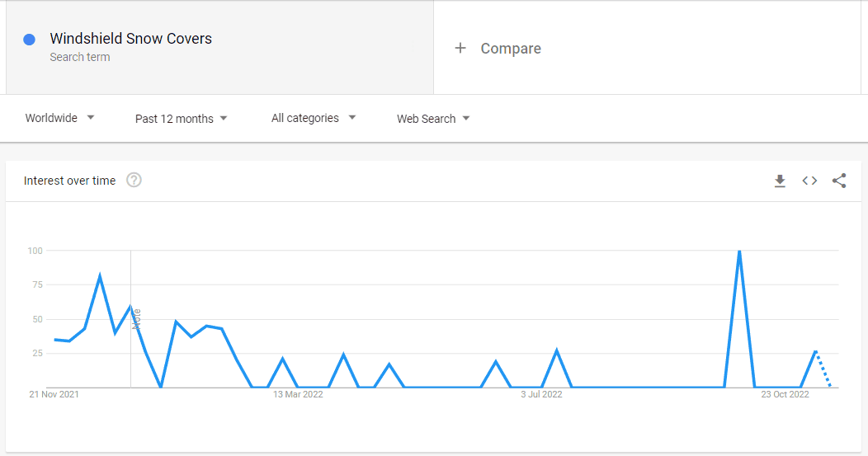868x456 pixels.
Task: Click the Interest over time heading
Action: click(x=70, y=181)
